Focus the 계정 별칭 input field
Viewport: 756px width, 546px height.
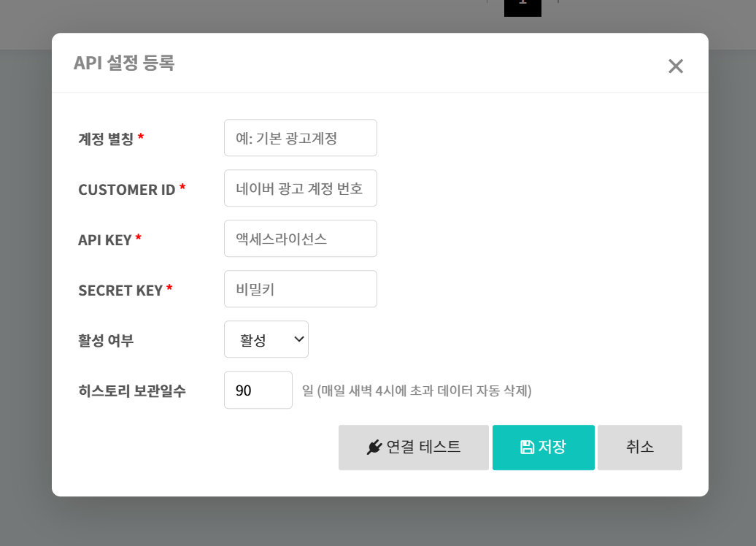300,138
